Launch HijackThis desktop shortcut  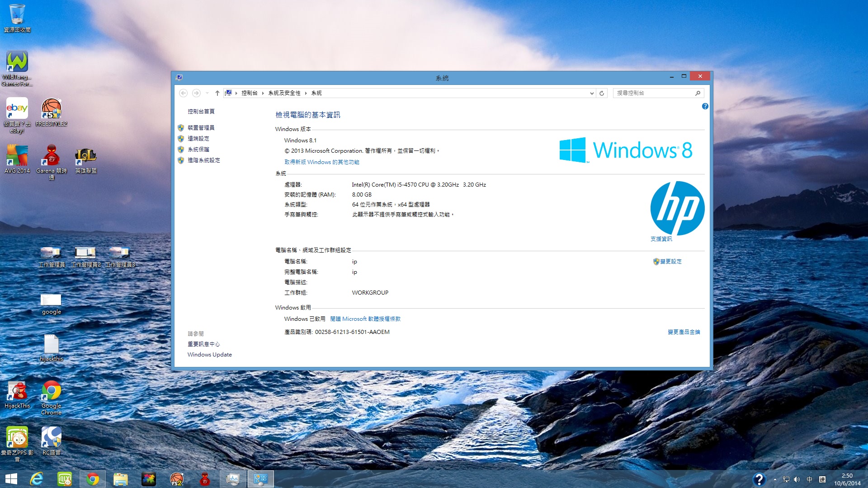click(17, 394)
